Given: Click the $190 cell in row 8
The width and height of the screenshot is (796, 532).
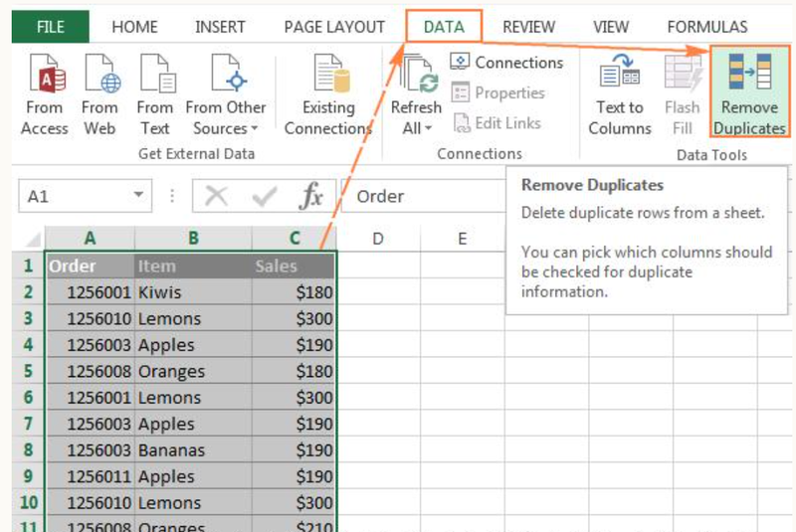Looking at the screenshot, I should coord(294,450).
